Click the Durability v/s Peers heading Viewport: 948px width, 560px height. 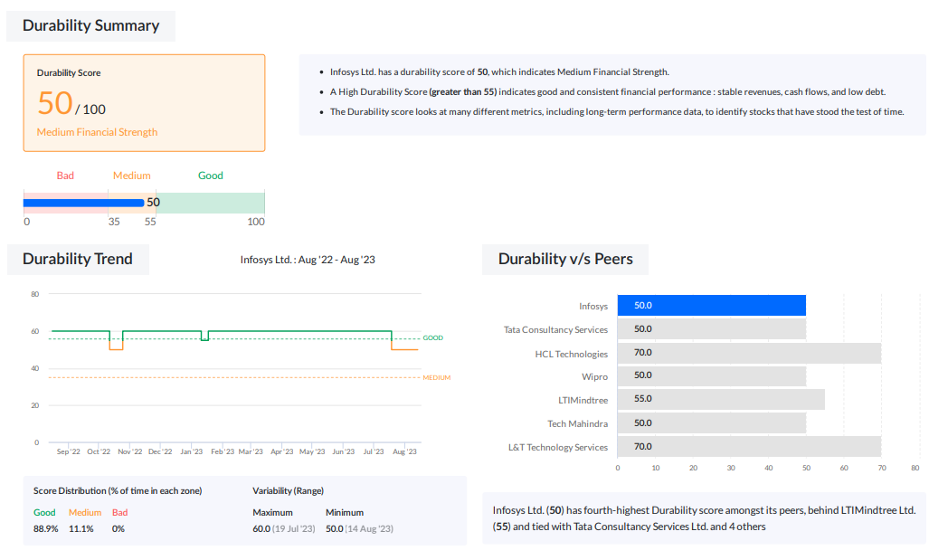(x=565, y=259)
